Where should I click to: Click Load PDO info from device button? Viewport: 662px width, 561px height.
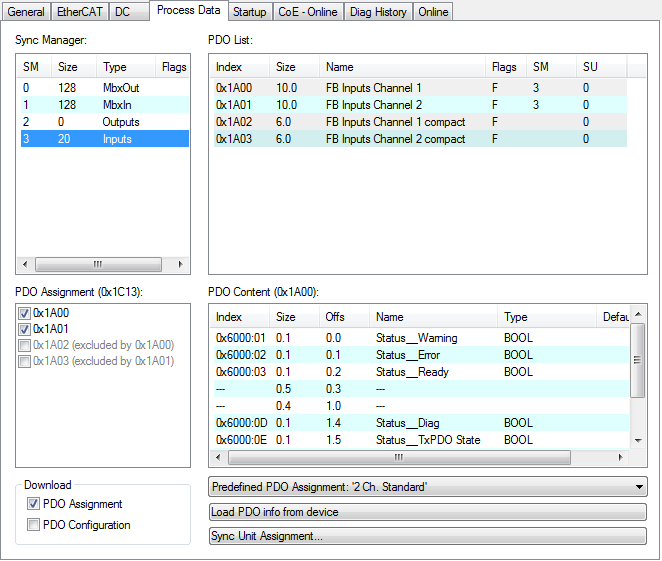tap(428, 512)
